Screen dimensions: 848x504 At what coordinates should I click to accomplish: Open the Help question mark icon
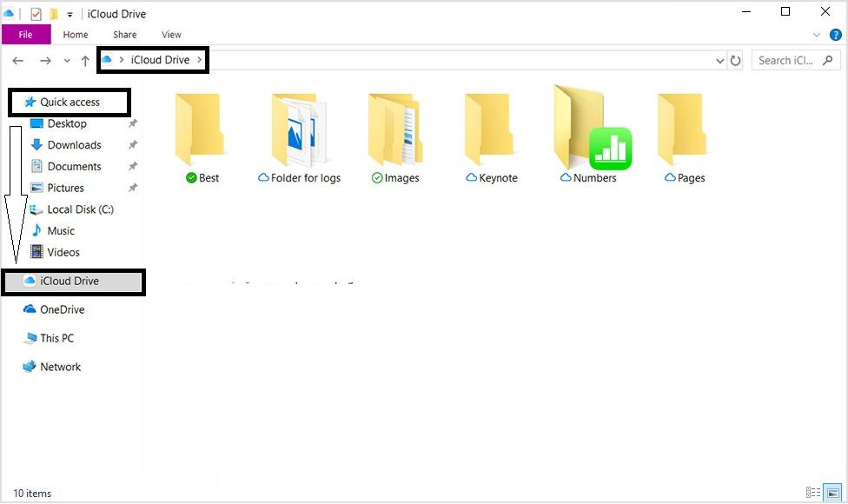pyautogui.click(x=835, y=35)
